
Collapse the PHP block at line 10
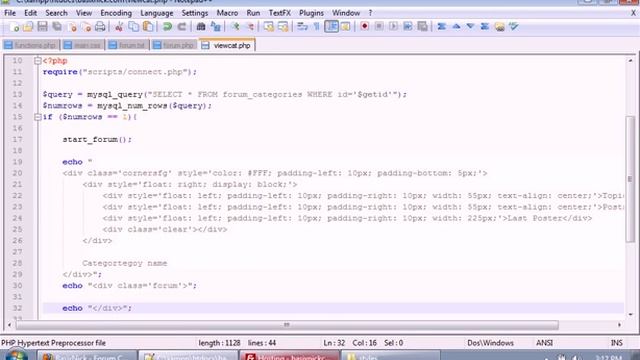38,61
